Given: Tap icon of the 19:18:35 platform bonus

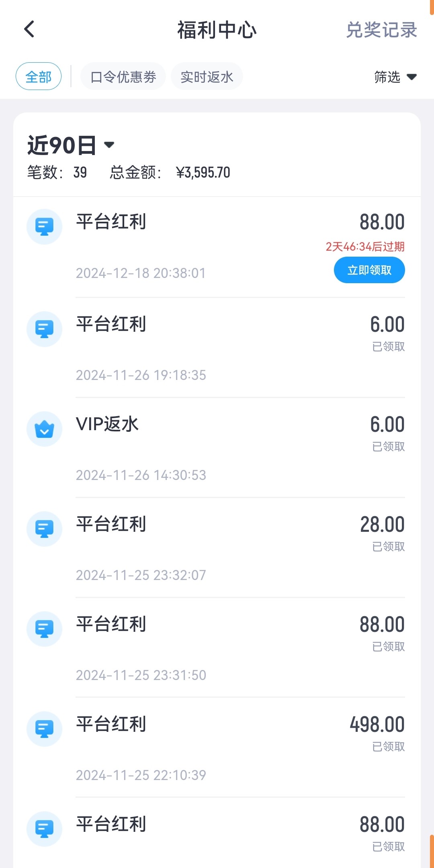Looking at the screenshot, I should [44, 329].
